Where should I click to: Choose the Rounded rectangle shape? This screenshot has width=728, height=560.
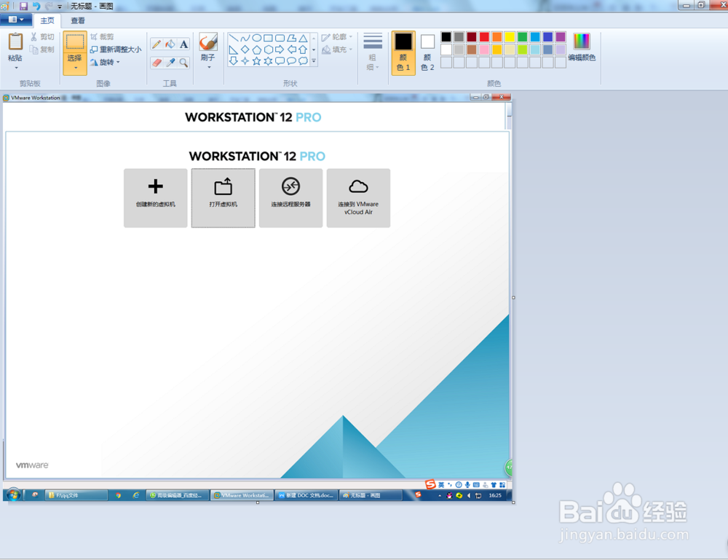[280, 38]
